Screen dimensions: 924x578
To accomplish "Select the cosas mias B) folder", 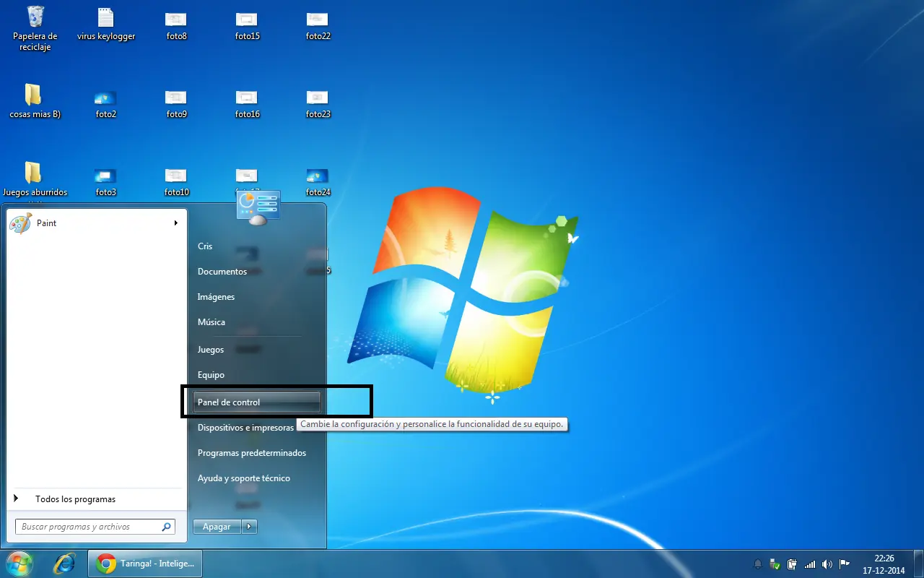I will tap(35, 101).
